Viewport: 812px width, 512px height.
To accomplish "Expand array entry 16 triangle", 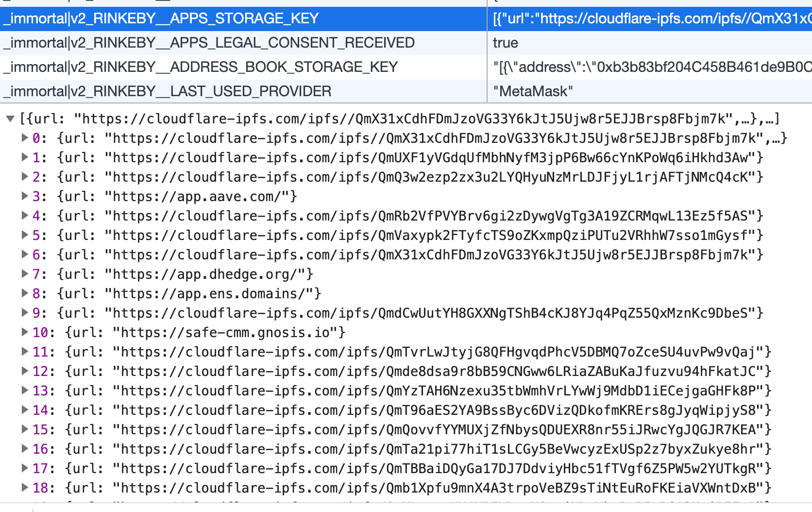I will pyautogui.click(x=24, y=449).
